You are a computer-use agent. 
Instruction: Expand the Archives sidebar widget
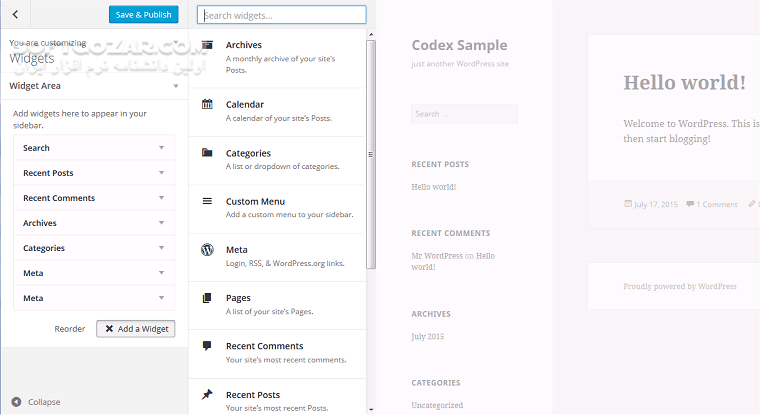pos(161,223)
